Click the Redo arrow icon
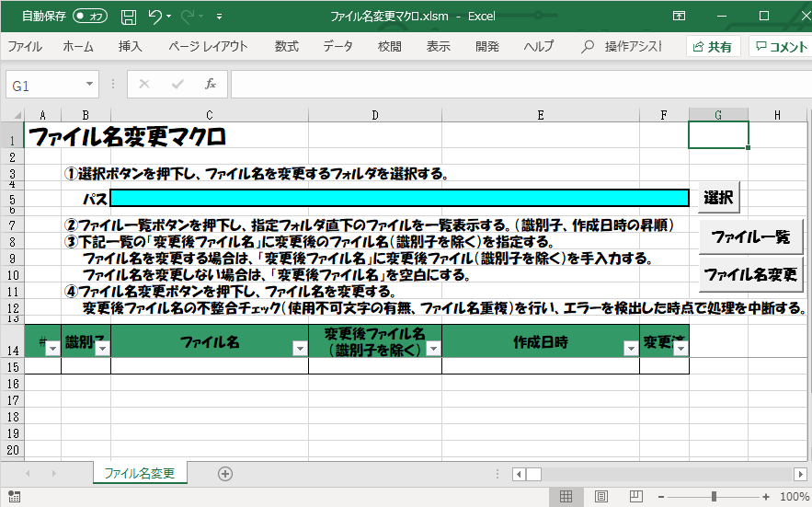 (188, 16)
